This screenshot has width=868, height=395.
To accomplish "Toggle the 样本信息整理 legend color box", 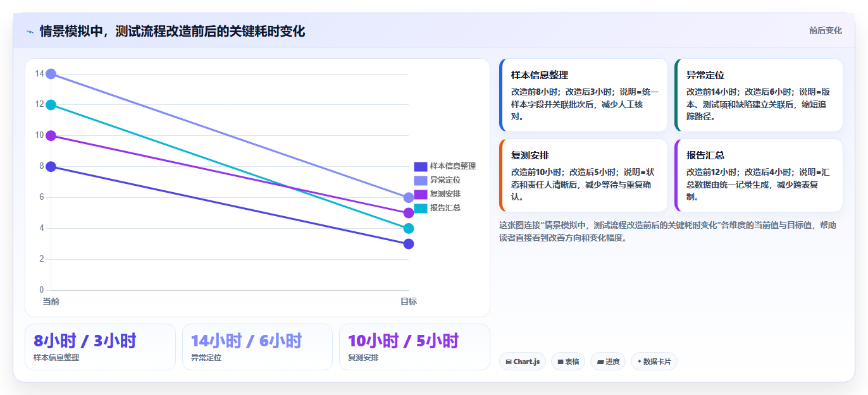I will [420, 166].
